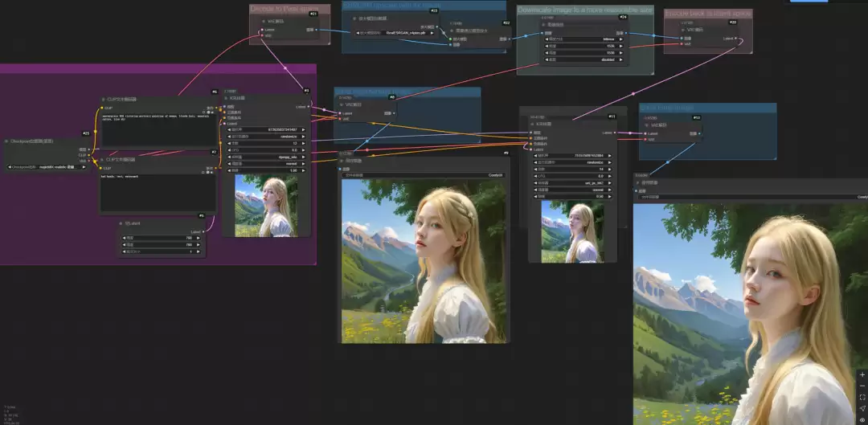
Task: Collapse the Checkpoint loader node via its dot
Action: (6, 141)
